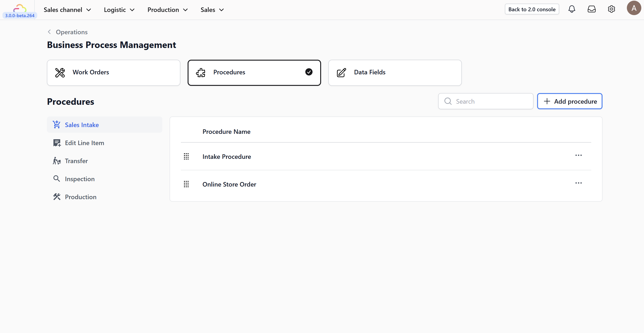The width and height of the screenshot is (644, 333).
Task: Switch to the Edit Line Item category
Action: point(84,143)
